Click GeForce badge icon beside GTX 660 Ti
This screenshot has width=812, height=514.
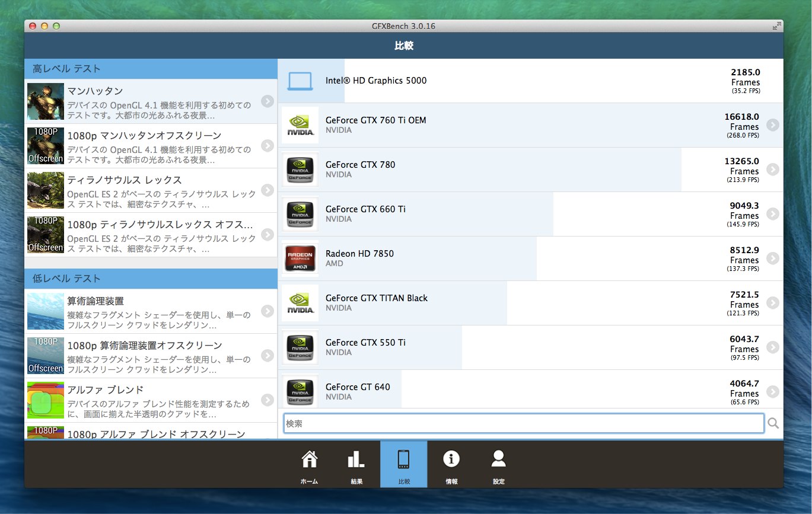tap(300, 214)
